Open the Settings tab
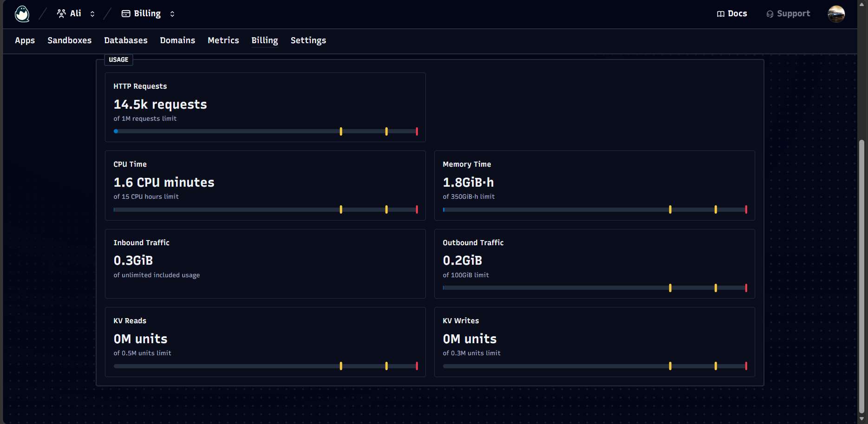 pos(308,40)
